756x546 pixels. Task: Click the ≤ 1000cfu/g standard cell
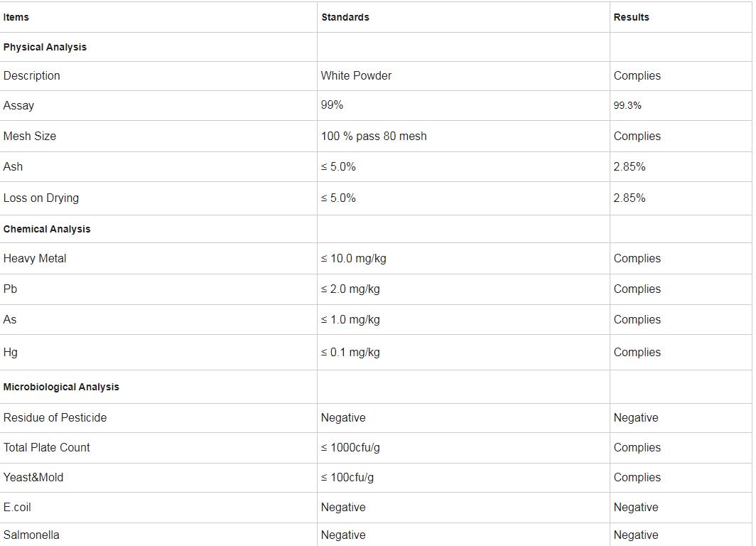(x=350, y=448)
